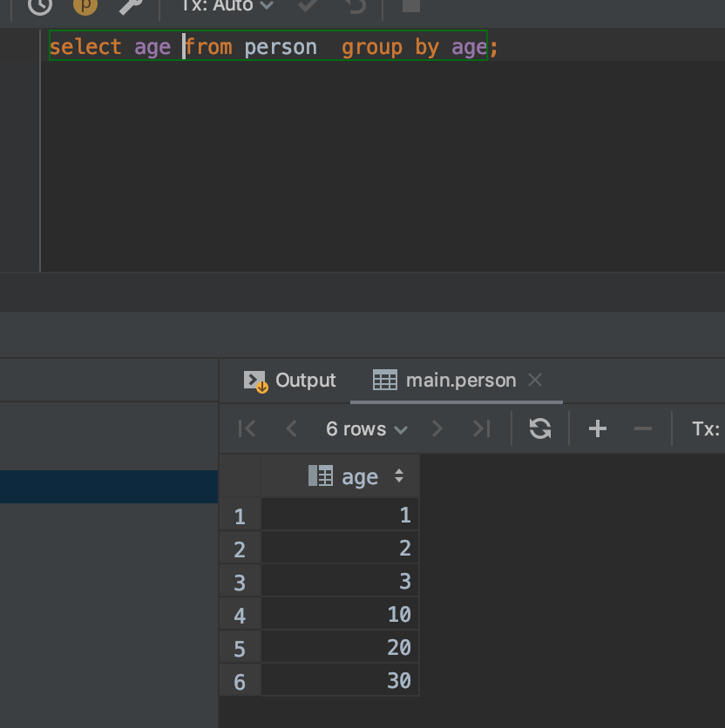Click the rollback arrow icon
Viewport: 725px width, 728px height.
point(356,5)
